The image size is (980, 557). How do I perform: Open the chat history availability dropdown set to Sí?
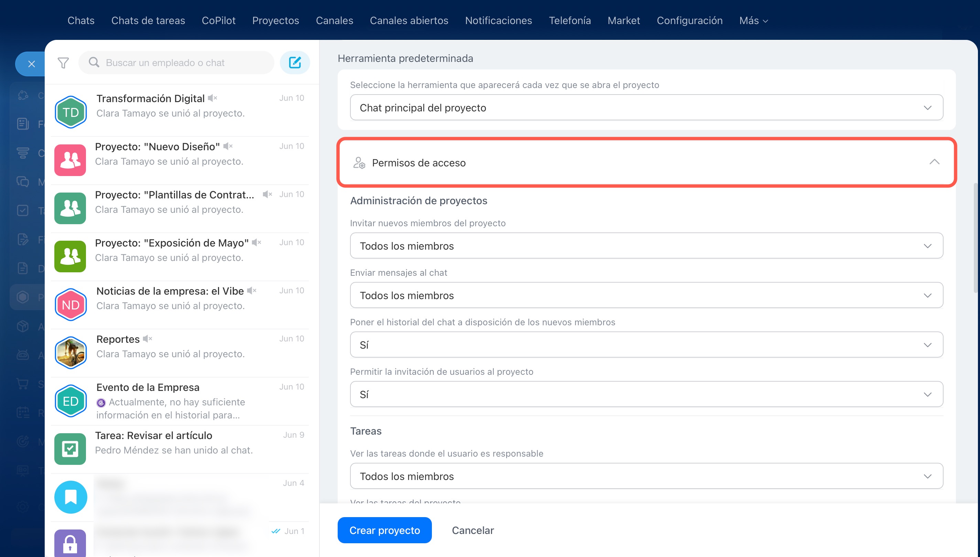pyautogui.click(x=646, y=345)
